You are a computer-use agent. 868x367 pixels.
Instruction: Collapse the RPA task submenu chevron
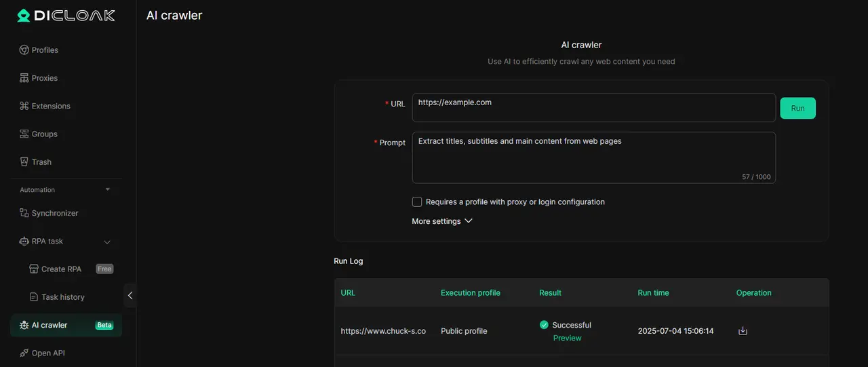pos(107,242)
